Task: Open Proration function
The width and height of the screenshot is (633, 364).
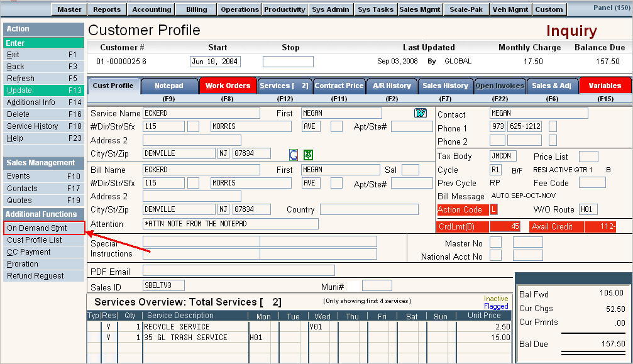Action: coord(43,264)
